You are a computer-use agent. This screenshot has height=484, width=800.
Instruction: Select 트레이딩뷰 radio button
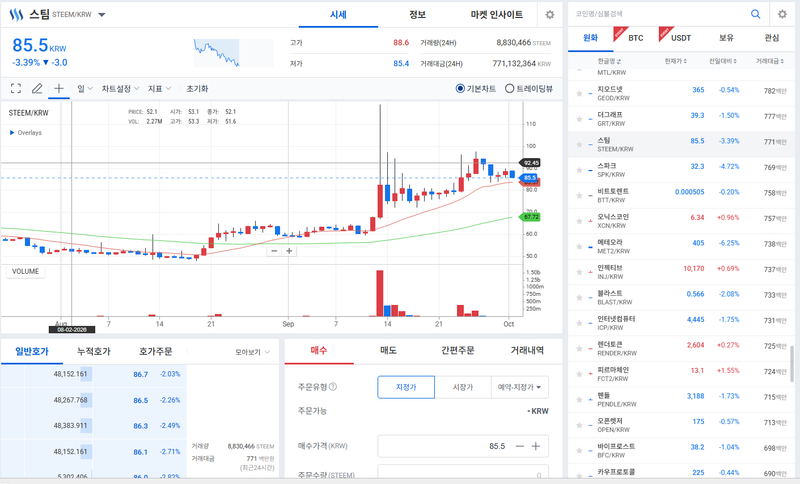[x=509, y=89]
